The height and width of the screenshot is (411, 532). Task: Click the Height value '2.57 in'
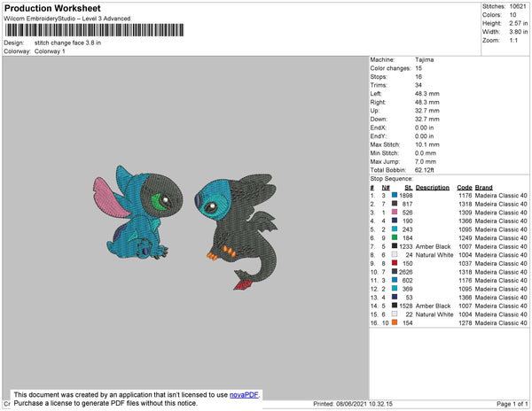(519, 23)
